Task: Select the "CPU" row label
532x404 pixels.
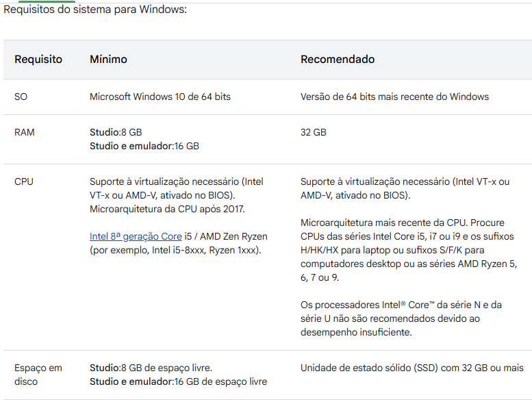Action: [x=24, y=181]
